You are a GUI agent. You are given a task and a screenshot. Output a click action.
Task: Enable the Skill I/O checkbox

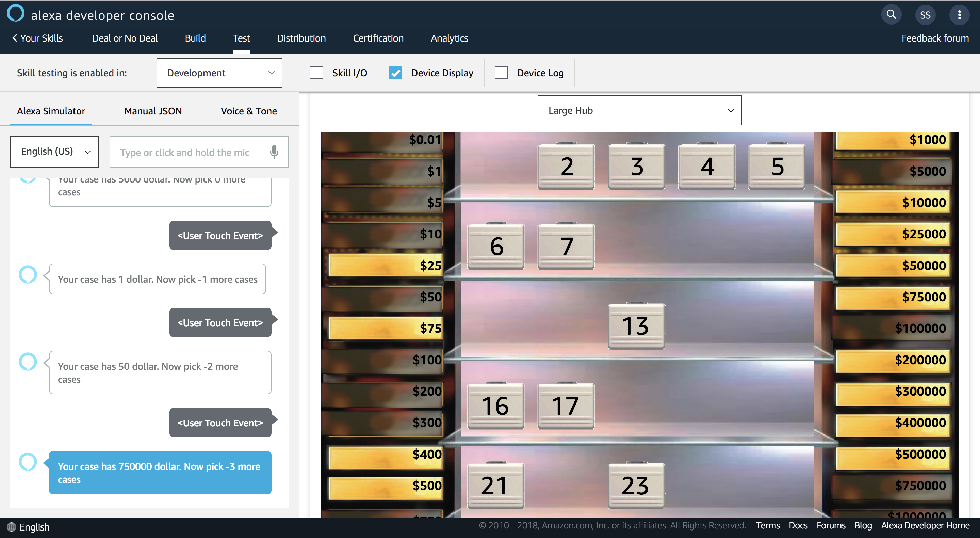click(316, 73)
